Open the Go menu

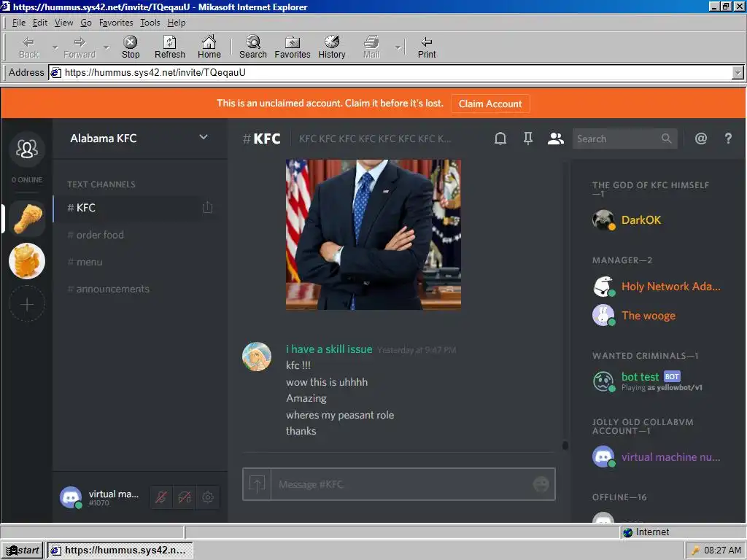[x=86, y=23]
